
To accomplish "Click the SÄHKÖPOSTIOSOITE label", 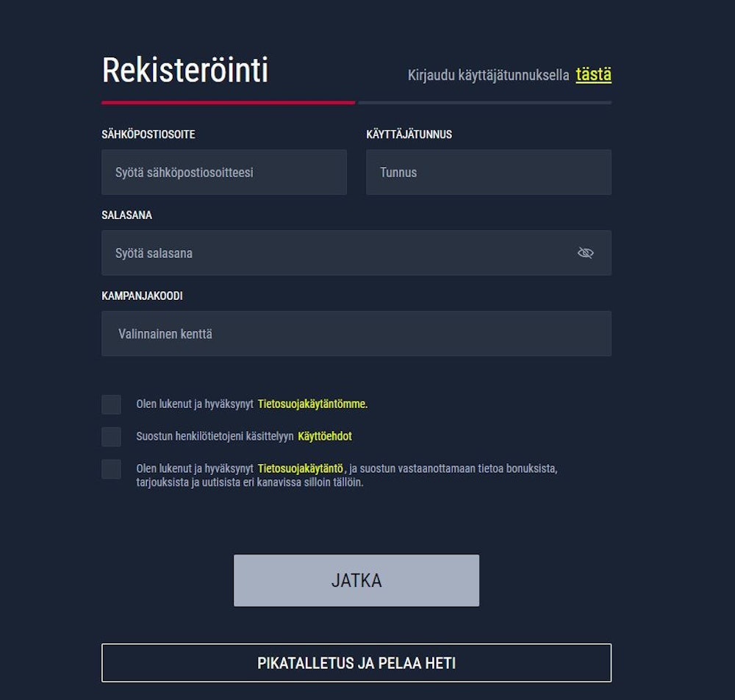I will pyautogui.click(x=148, y=135).
